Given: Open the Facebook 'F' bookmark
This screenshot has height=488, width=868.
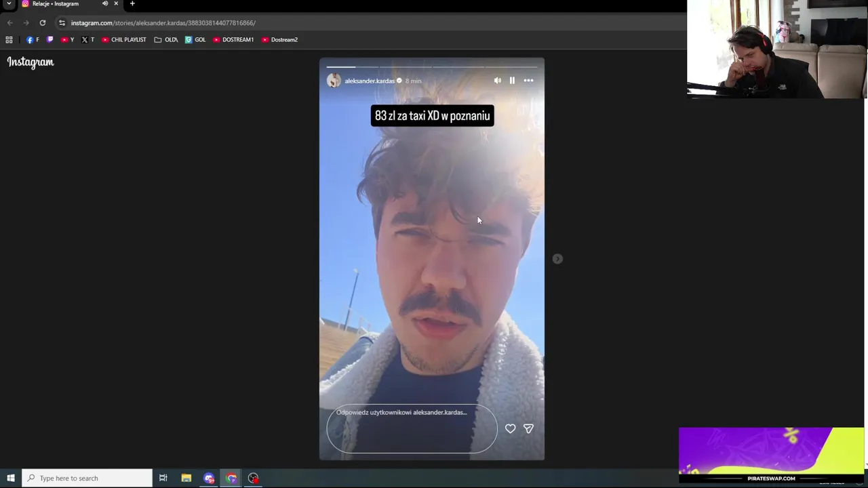Looking at the screenshot, I should tap(33, 40).
